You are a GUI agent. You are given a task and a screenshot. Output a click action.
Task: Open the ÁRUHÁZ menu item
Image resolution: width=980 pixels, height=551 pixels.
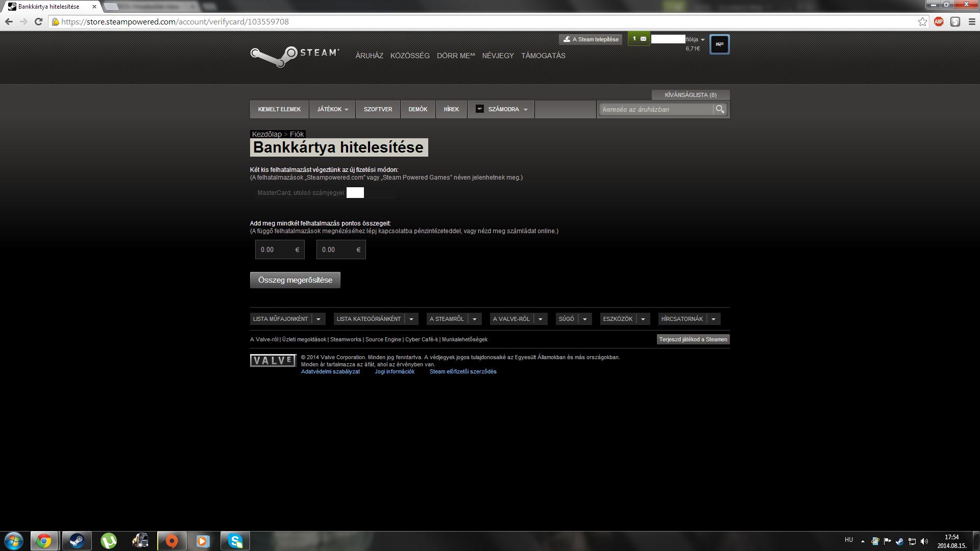tap(369, 56)
